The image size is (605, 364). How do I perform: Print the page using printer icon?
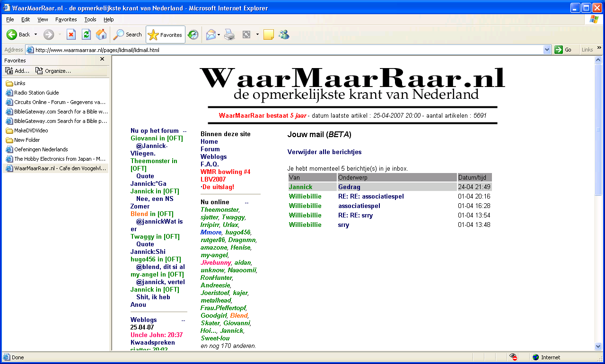(229, 35)
